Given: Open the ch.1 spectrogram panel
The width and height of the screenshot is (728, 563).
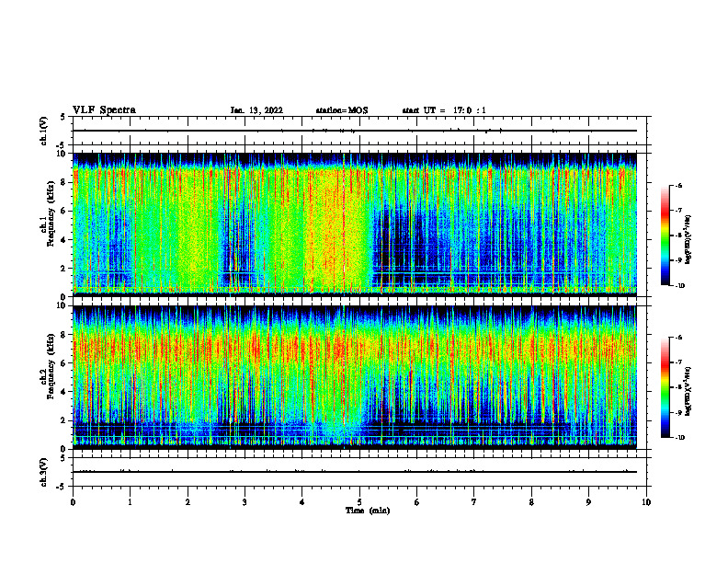Looking at the screenshot, I should pos(355,224).
